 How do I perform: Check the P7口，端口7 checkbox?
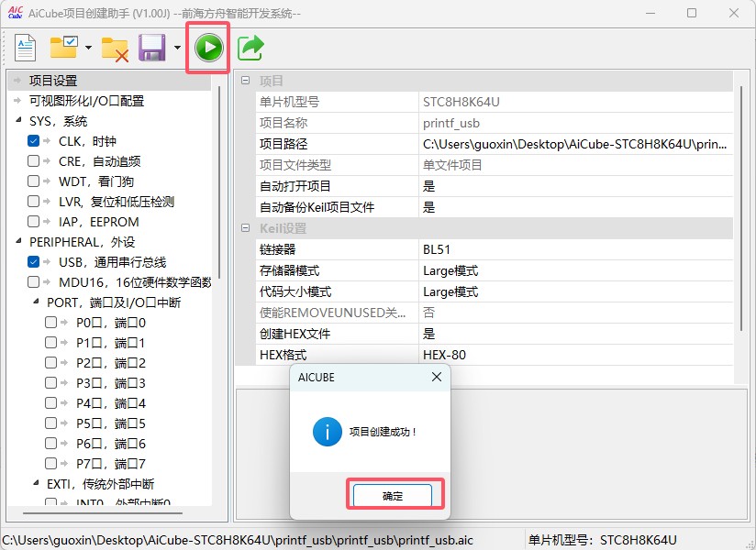pyautogui.click(x=51, y=463)
